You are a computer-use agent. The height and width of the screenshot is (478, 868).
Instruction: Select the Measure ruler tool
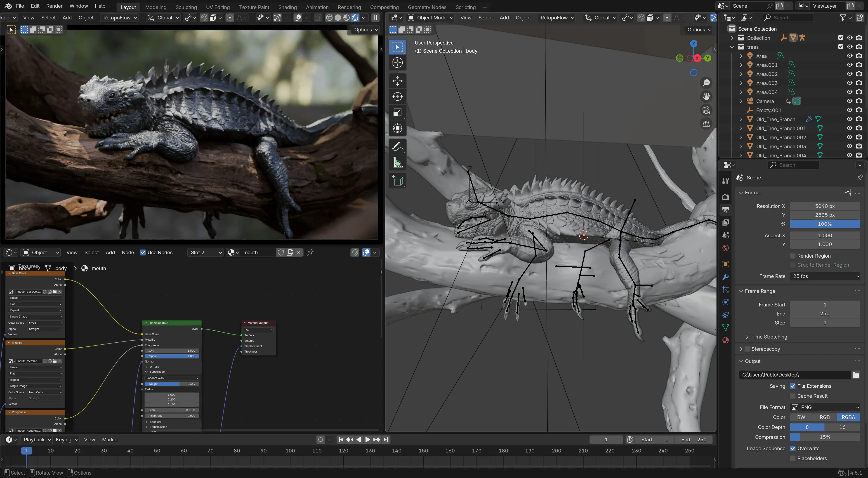click(x=397, y=163)
